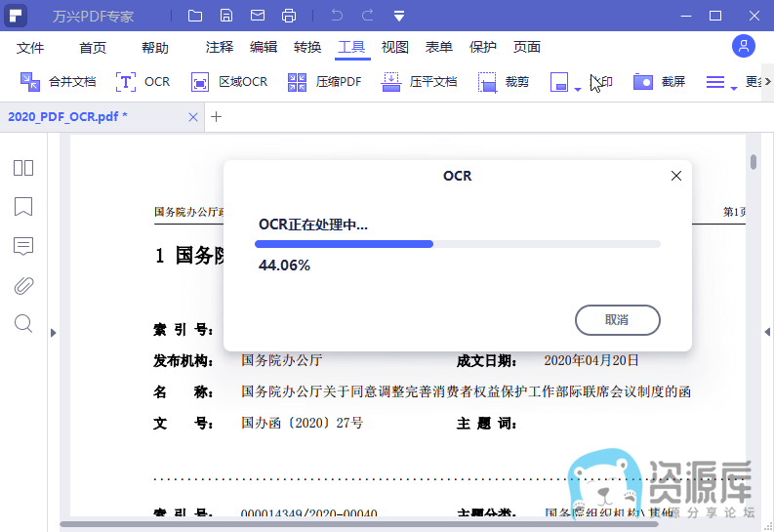Add a new tab with plus
The height and width of the screenshot is (532, 774).
pos(217,117)
